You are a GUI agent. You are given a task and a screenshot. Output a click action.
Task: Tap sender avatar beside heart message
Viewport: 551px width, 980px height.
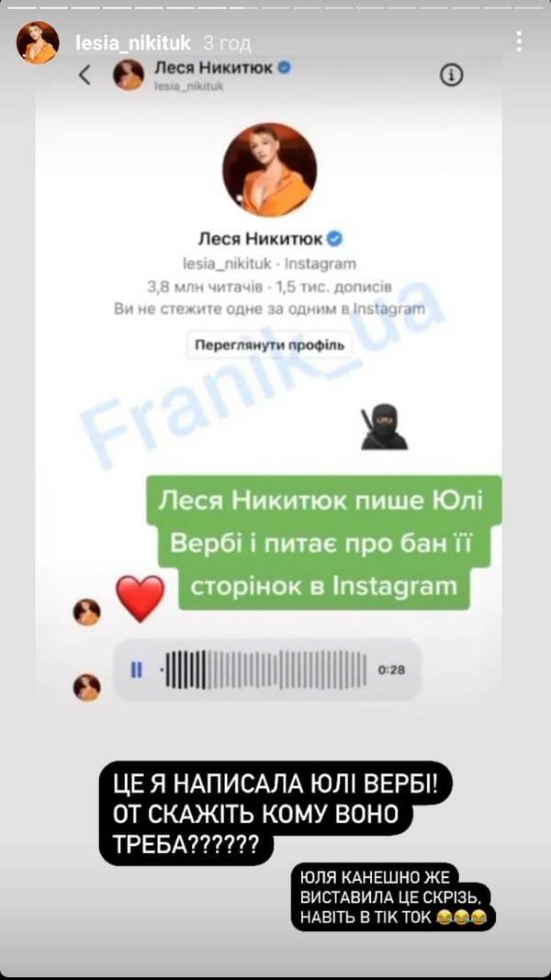(87, 612)
